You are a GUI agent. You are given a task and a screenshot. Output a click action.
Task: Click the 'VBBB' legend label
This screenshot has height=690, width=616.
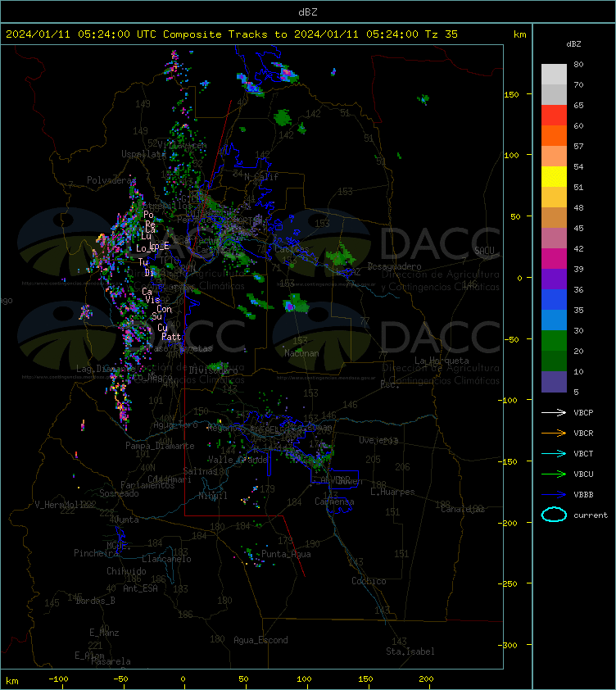pyautogui.click(x=583, y=495)
